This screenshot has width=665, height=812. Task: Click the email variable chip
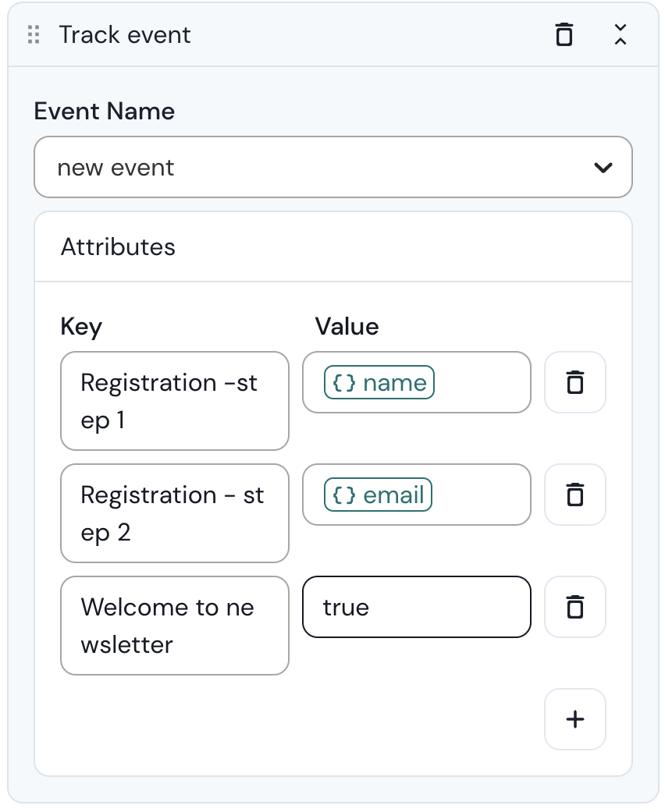tap(393, 495)
